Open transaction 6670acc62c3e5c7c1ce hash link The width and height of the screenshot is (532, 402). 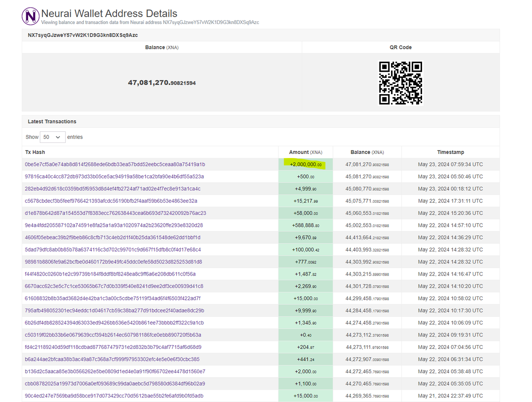tap(114, 286)
